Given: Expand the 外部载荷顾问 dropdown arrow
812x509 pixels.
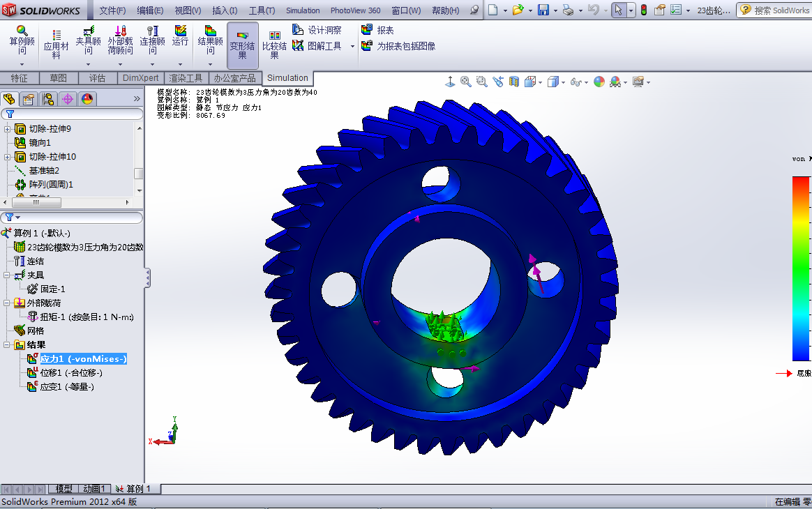Looking at the screenshot, I should (x=120, y=64).
